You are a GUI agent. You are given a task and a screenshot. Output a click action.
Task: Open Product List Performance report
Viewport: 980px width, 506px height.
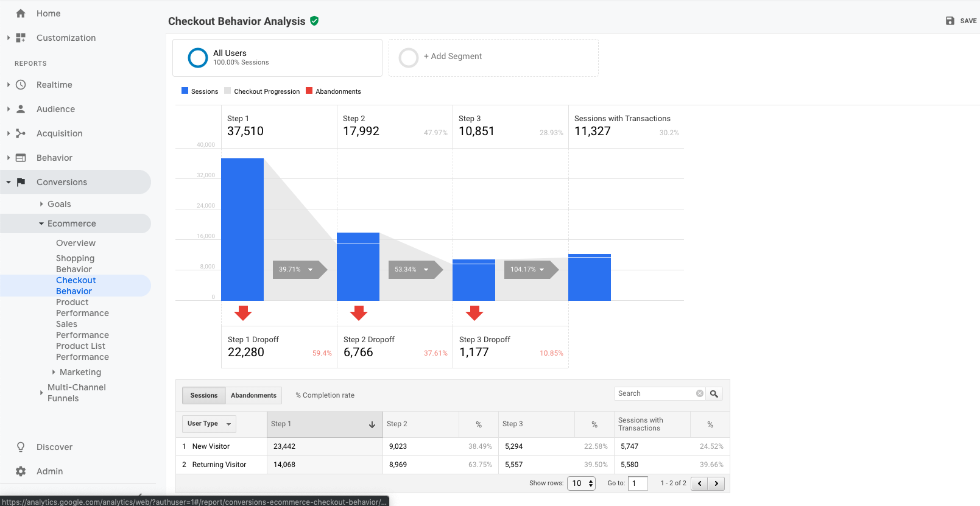(82, 351)
